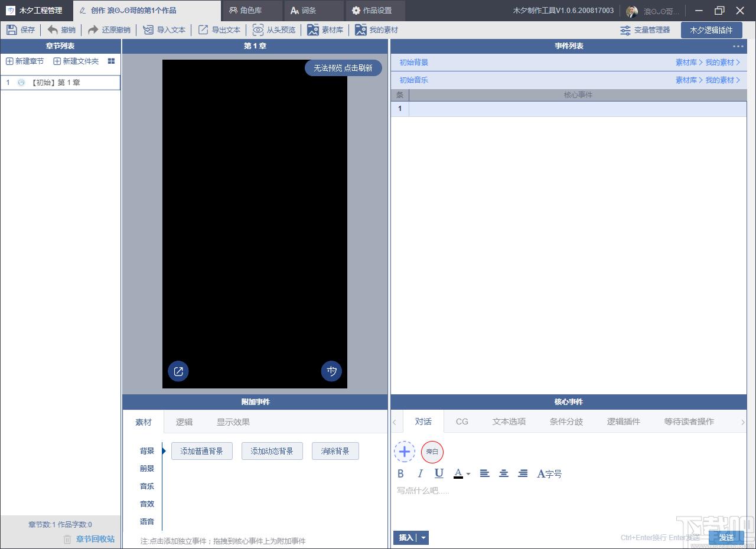This screenshot has height=549, width=756.
Task: Align text left
Action: coord(485,473)
